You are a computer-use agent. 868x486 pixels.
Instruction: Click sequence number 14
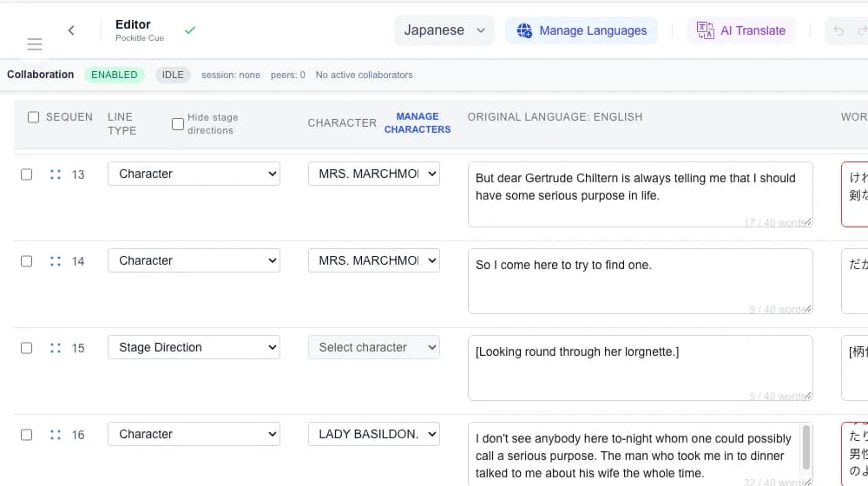coord(78,262)
